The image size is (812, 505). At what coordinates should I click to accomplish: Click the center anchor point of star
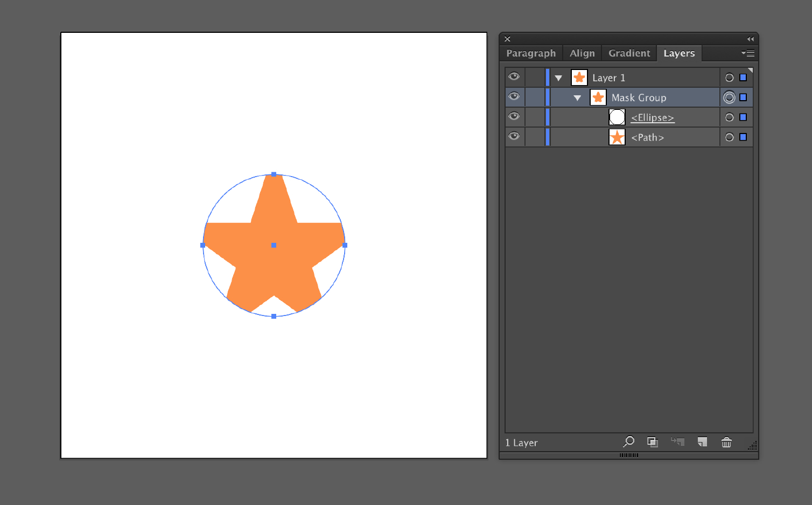pyautogui.click(x=274, y=246)
